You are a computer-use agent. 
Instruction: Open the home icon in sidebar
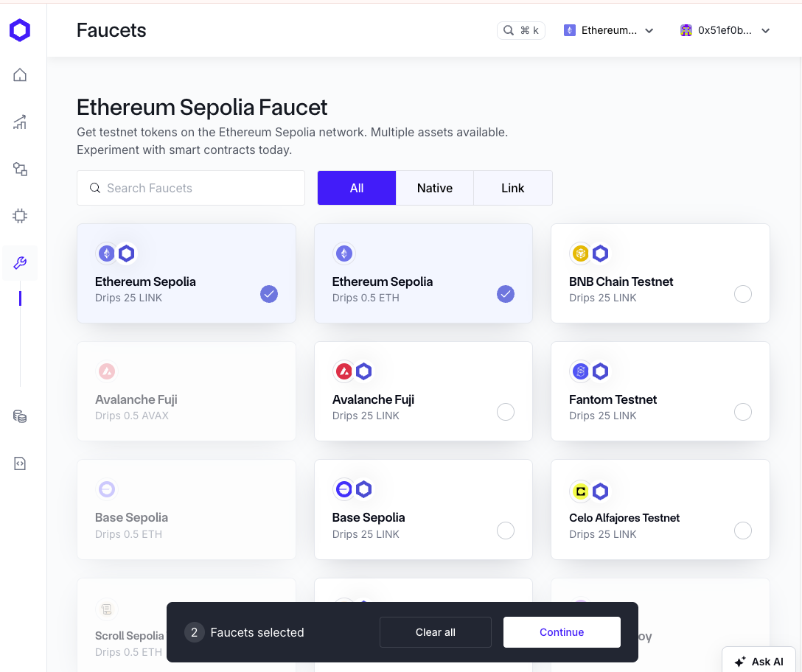20,74
